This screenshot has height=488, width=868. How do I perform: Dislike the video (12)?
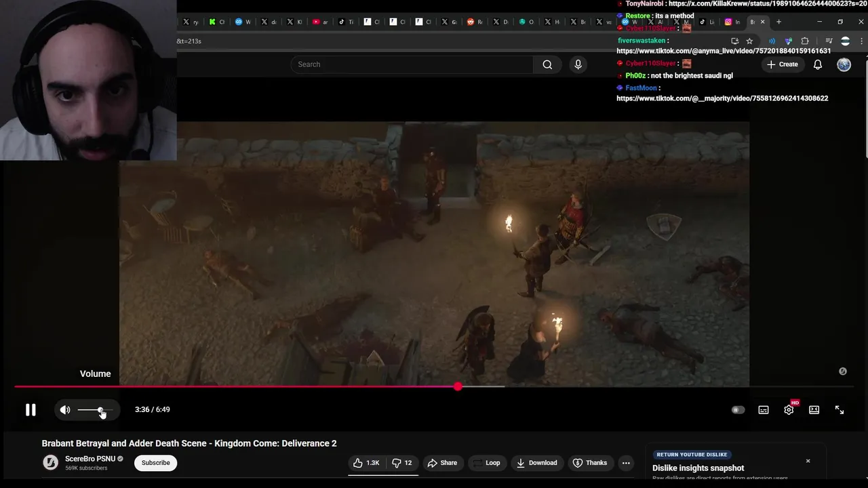[x=401, y=463]
